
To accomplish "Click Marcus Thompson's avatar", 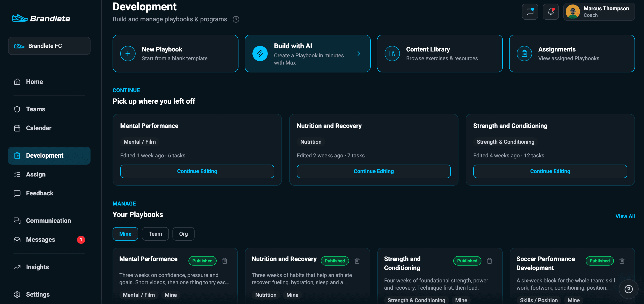I will coord(572,12).
